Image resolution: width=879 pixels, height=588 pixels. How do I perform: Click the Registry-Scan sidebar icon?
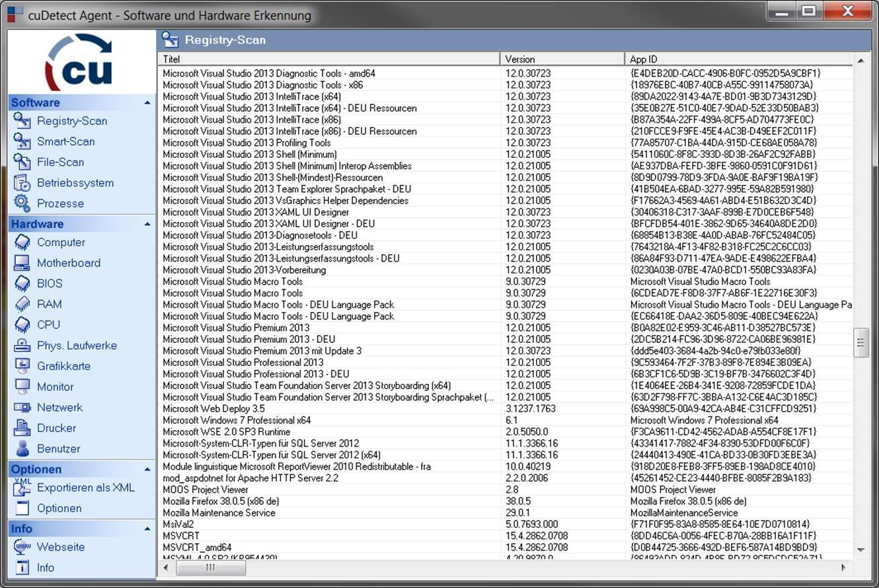click(22, 121)
